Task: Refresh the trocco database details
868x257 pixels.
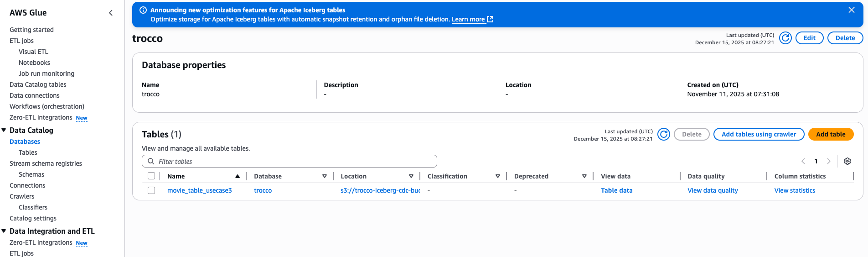Action: point(785,38)
